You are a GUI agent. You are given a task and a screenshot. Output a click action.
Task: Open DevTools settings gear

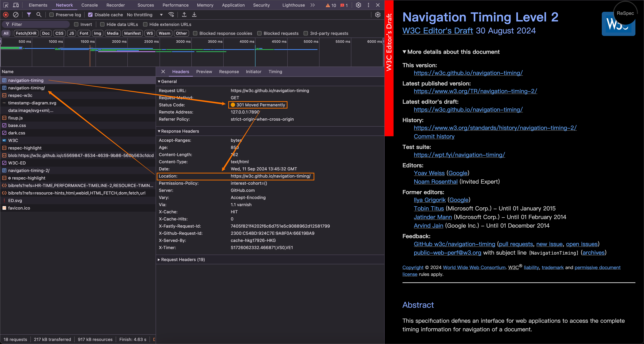(x=358, y=5)
